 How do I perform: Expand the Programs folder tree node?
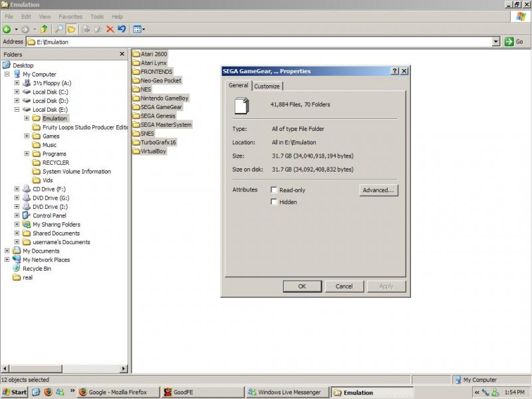coord(27,154)
